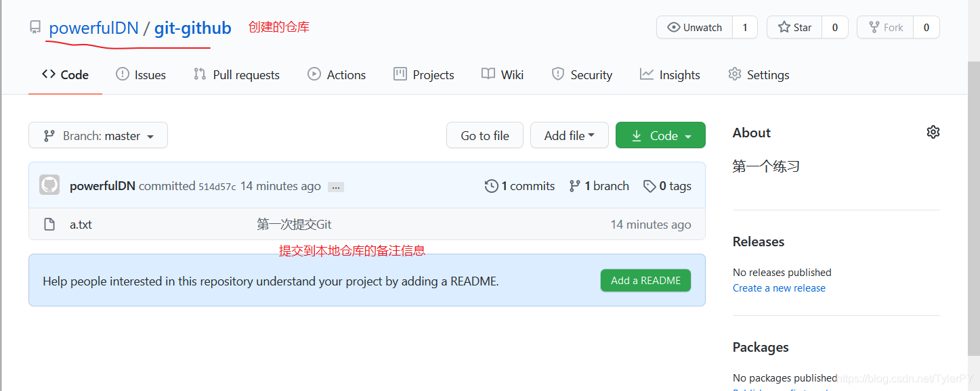Viewport: 980px width, 391px height.
Task: Open the Add file dropdown
Action: [570, 135]
